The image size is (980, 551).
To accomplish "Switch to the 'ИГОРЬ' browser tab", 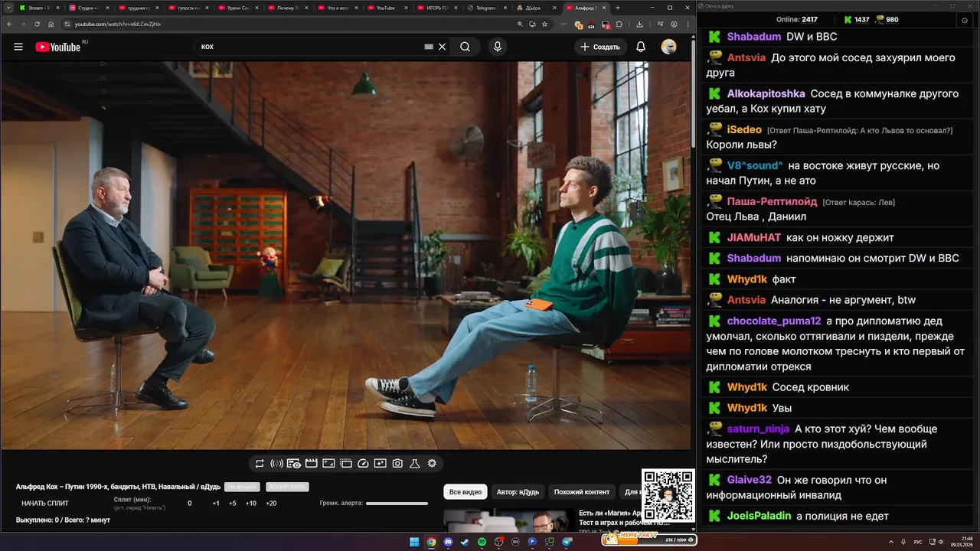I will click(x=436, y=8).
